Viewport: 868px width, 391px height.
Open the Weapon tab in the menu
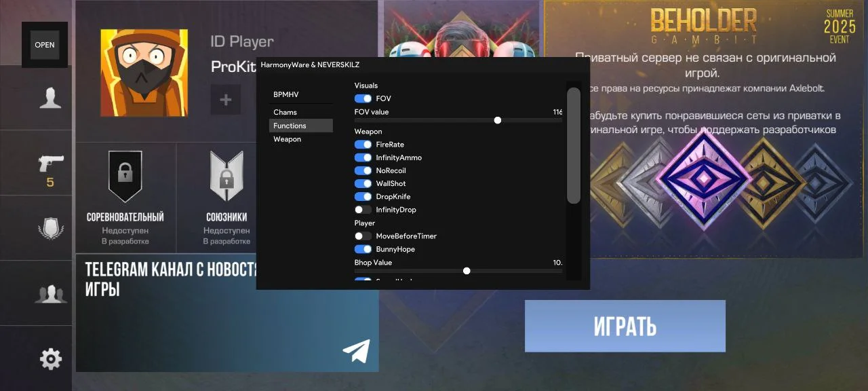coord(288,139)
